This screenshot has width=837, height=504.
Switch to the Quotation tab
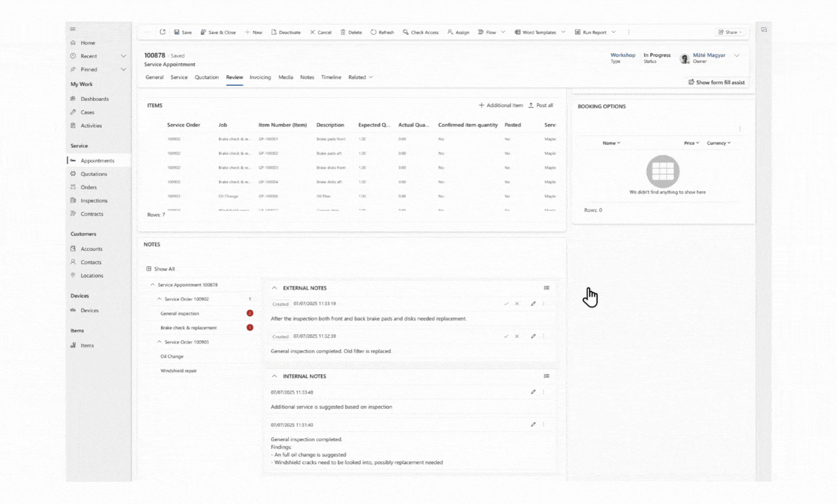207,78
